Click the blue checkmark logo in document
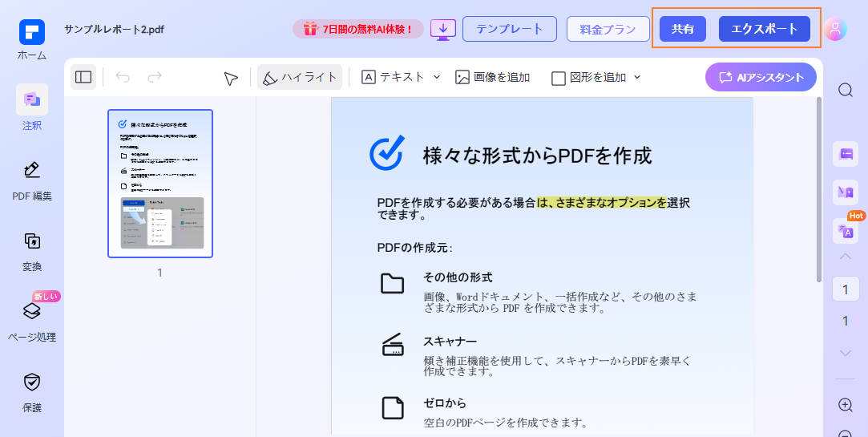 387,152
